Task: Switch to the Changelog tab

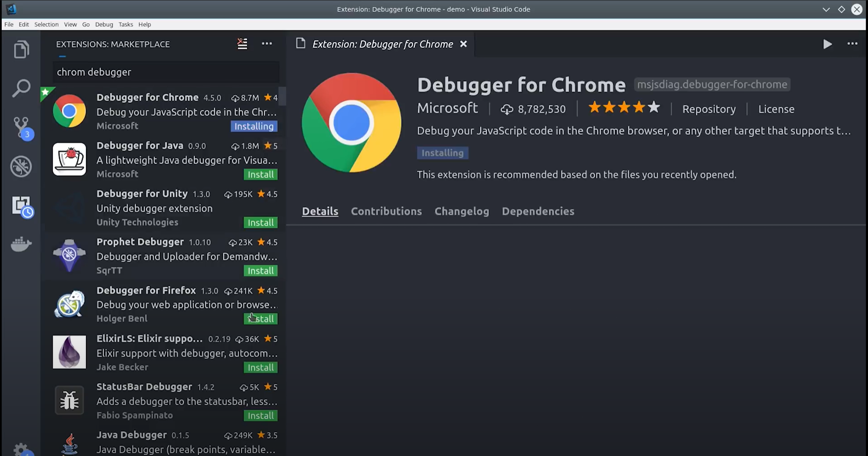Action: [x=461, y=211]
